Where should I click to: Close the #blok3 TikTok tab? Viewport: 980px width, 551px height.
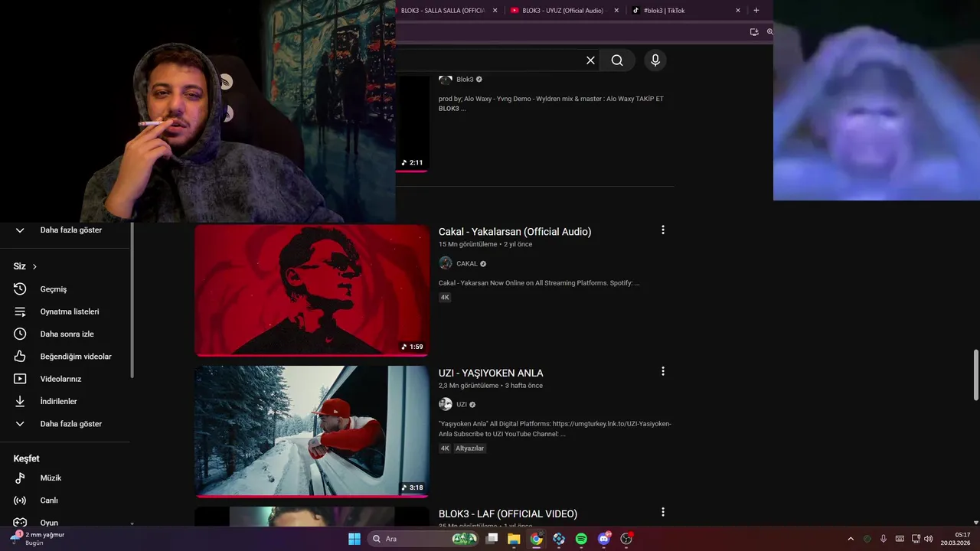pyautogui.click(x=738, y=11)
